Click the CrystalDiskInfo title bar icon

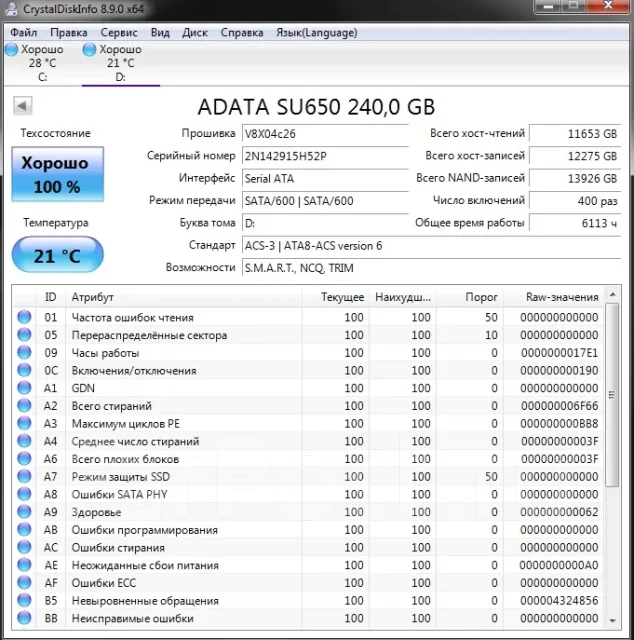(11, 9)
